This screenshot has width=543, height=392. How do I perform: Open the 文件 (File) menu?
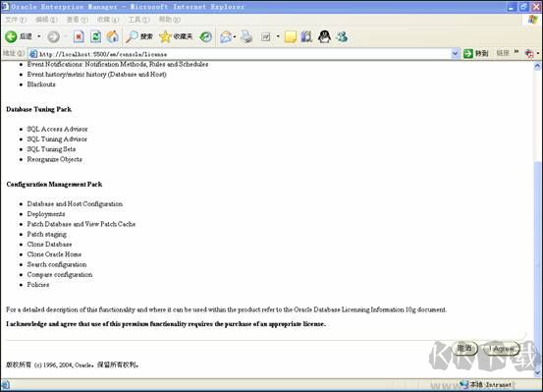pos(16,20)
